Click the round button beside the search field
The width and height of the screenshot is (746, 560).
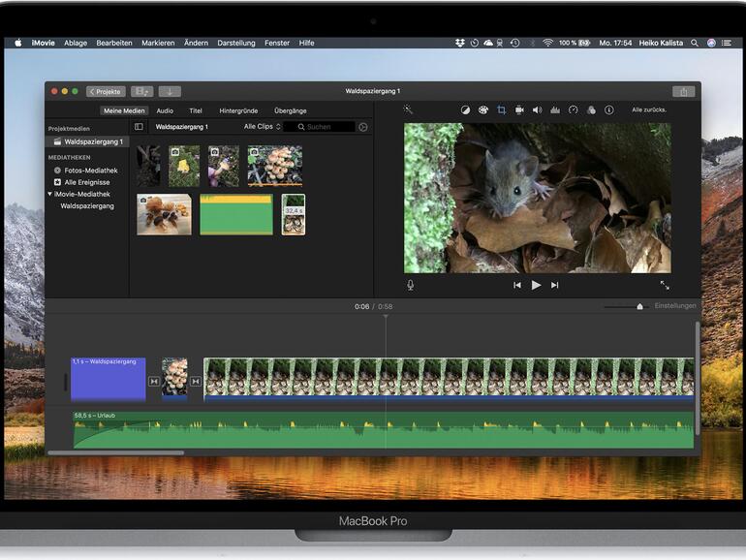tap(363, 127)
